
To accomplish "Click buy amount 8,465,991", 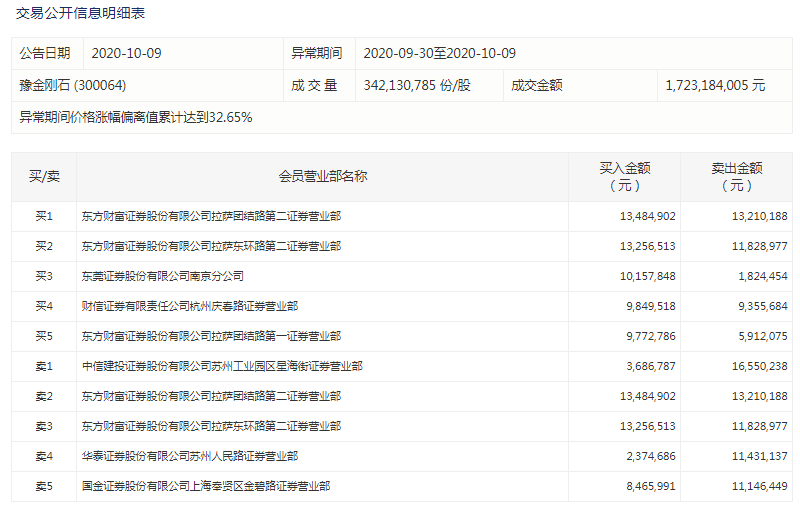I will [x=651, y=487].
